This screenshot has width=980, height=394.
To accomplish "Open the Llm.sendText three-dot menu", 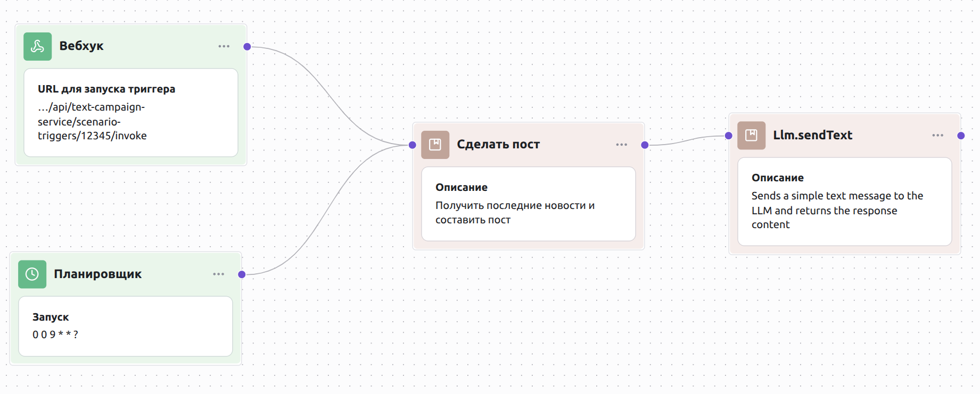I will (937, 136).
